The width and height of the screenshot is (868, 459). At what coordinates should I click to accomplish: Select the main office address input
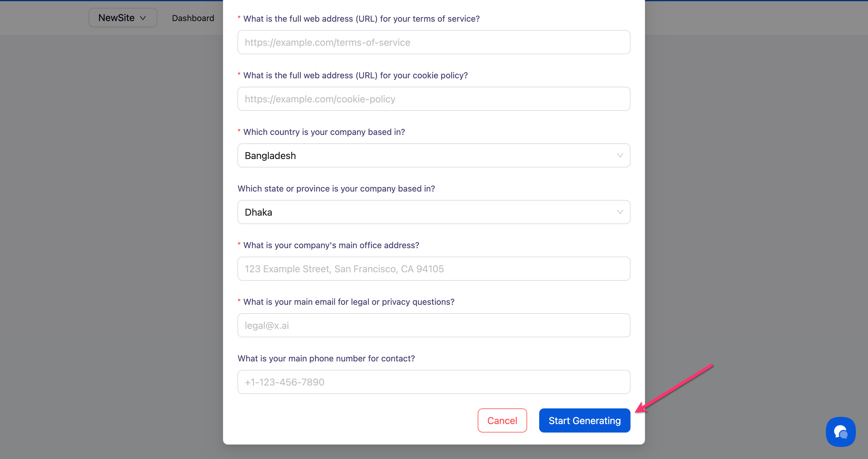coord(433,268)
